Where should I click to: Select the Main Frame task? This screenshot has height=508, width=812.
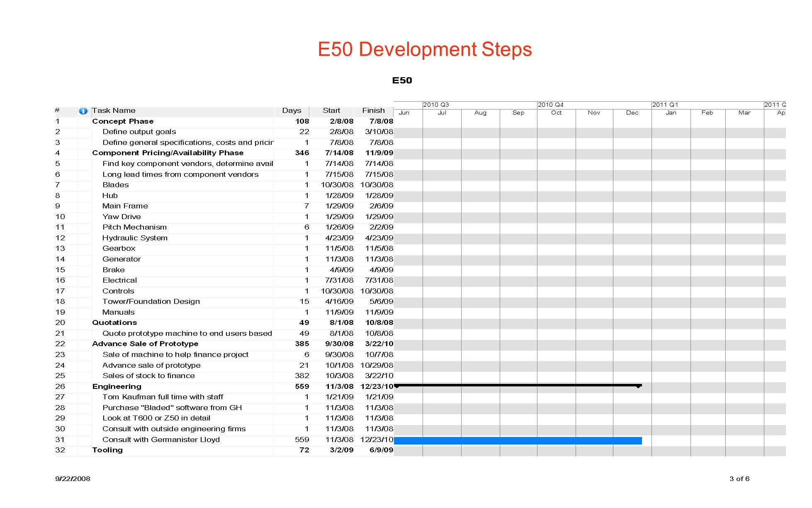125,206
